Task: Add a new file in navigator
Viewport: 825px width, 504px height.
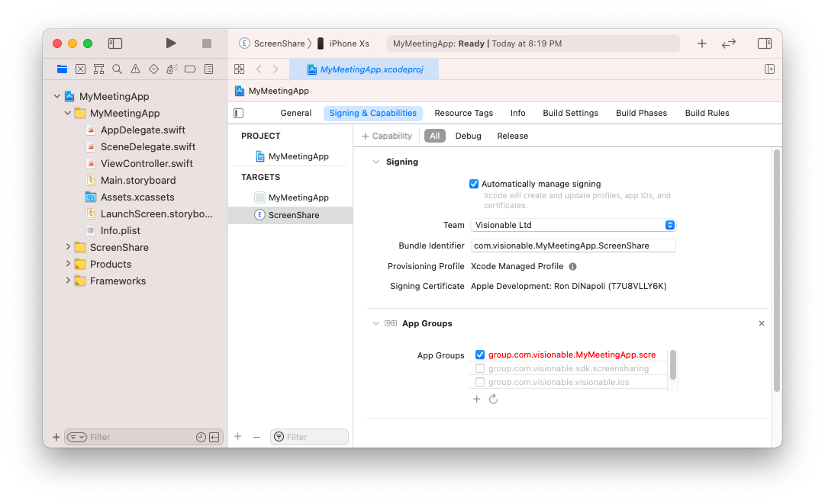Action: pyautogui.click(x=56, y=437)
